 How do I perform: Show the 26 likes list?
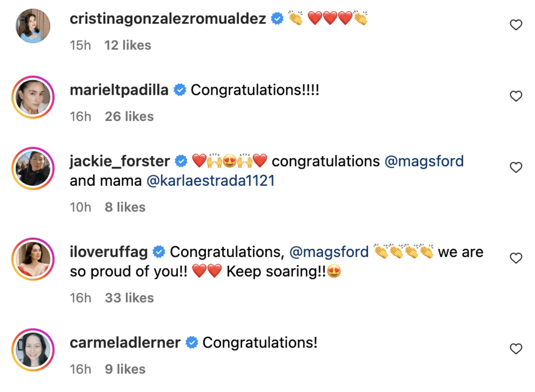pos(129,117)
